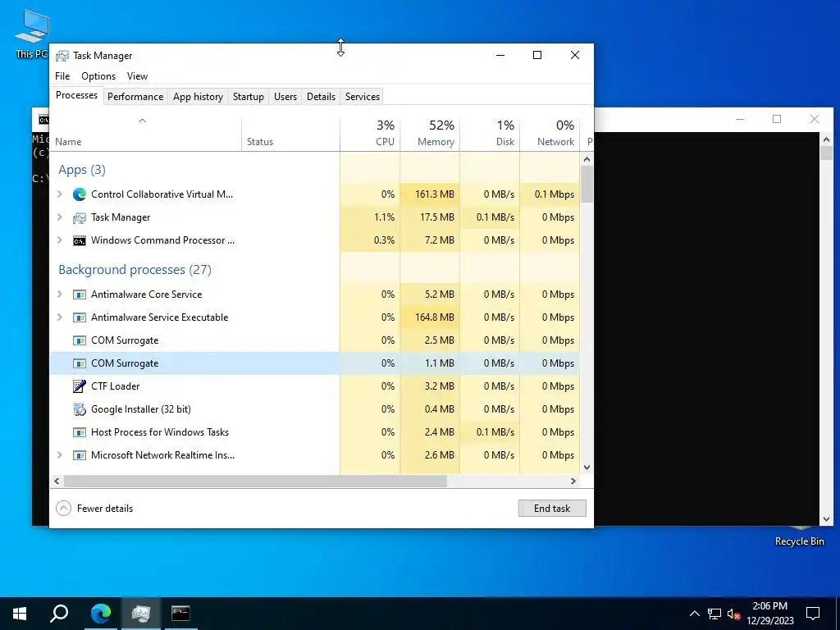840x630 pixels.
Task: Click the Apps (3) group heading
Action: [x=82, y=170]
